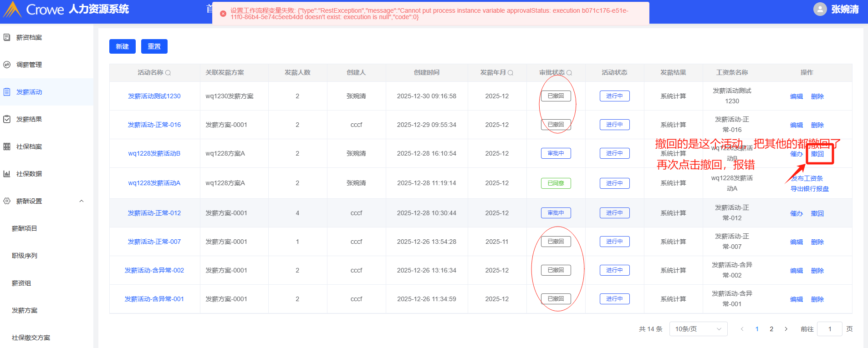Screen dimensions: 868x348
Task: Click the username 张婉清 in header
Action: coord(845,9)
